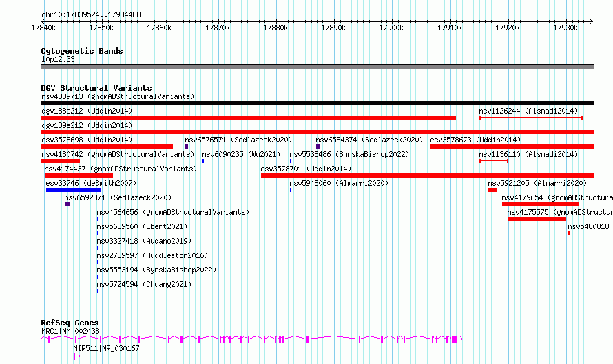Click the blue nsv5553194 variant marker
This screenshot has width=613, height=364.
[98, 277]
